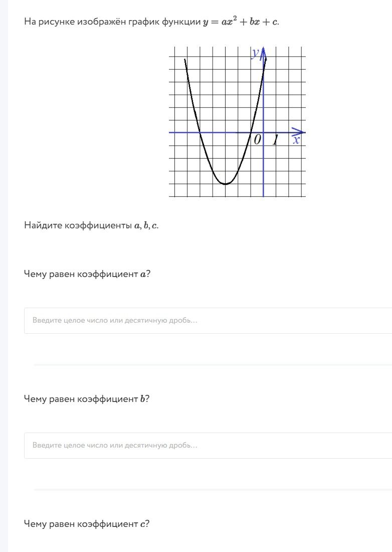Image resolution: width=392 pixels, height=552 pixels.
Task: Click the label 1 on x-axis
Action: tap(276, 140)
